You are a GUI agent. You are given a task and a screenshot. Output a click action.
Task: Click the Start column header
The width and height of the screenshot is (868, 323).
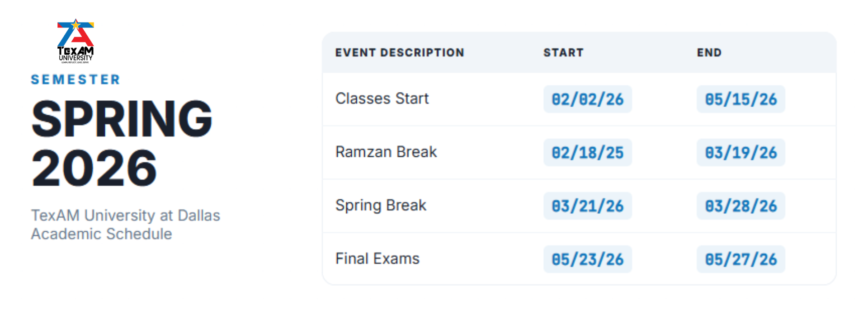click(563, 53)
